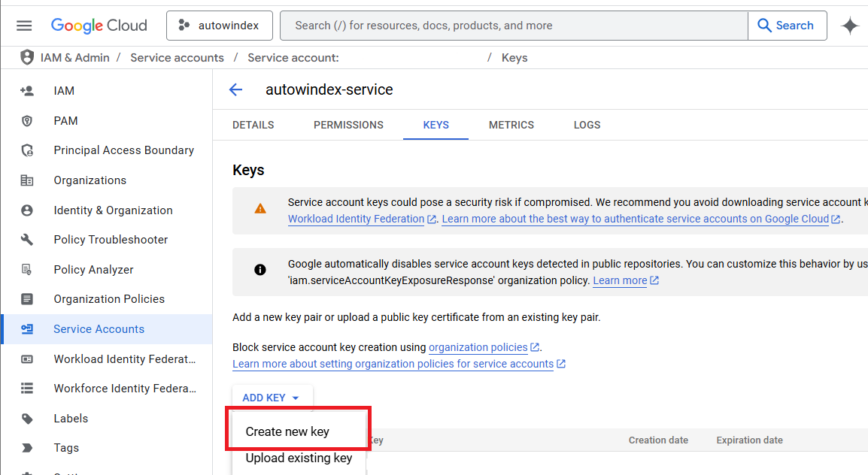Click the search resources input field
Viewport: 868px width, 475px height.
coord(514,26)
